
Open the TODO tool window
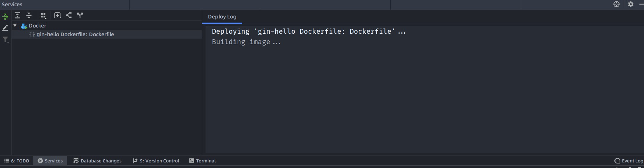pyautogui.click(x=17, y=161)
